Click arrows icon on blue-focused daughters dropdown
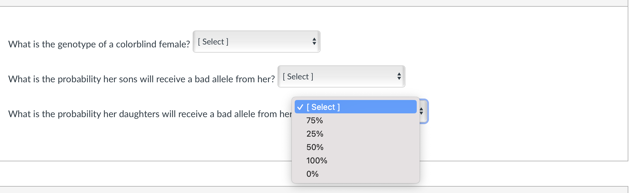The width and height of the screenshot is (644, 193). click(421, 111)
